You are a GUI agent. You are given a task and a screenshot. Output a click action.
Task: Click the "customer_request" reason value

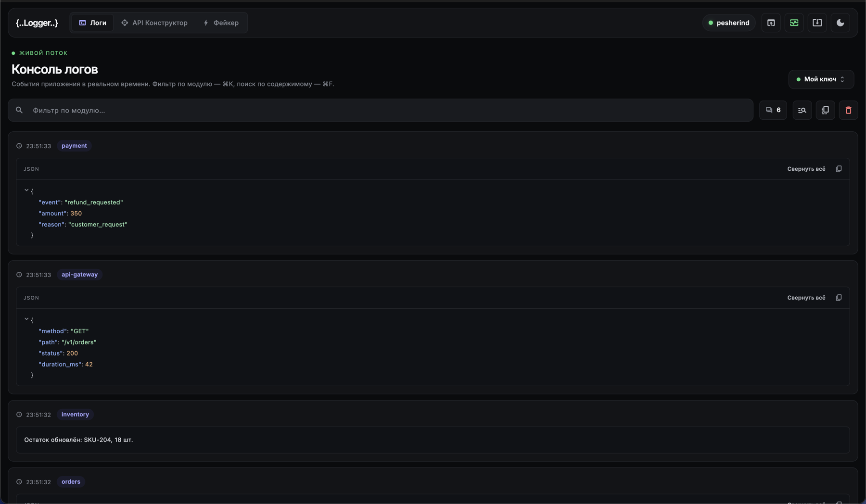pos(98,225)
